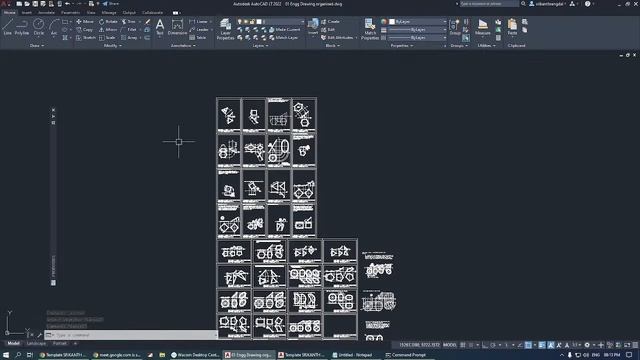Click the Move tool
This screenshot has height=360, width=640.
click(85, 22)
